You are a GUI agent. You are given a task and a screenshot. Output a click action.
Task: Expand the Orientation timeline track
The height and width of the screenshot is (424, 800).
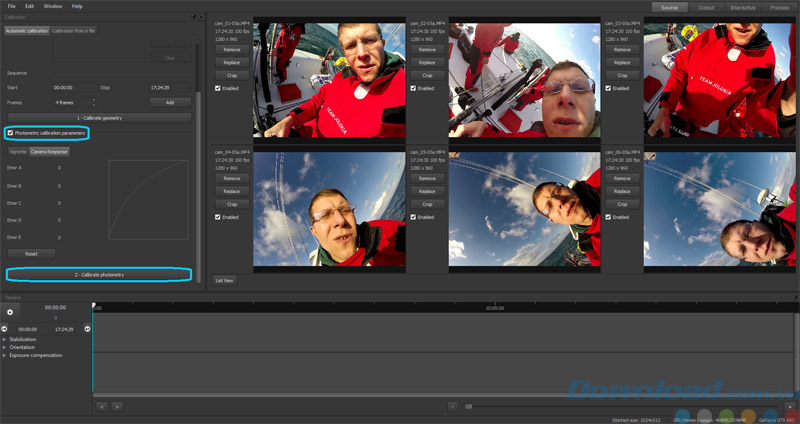click(x=4, y=347)
